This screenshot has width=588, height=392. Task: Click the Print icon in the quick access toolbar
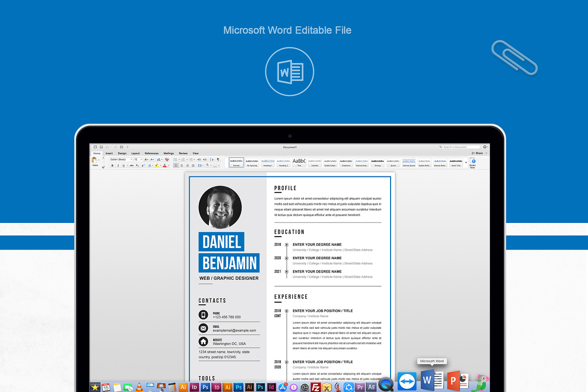(122, 147)
